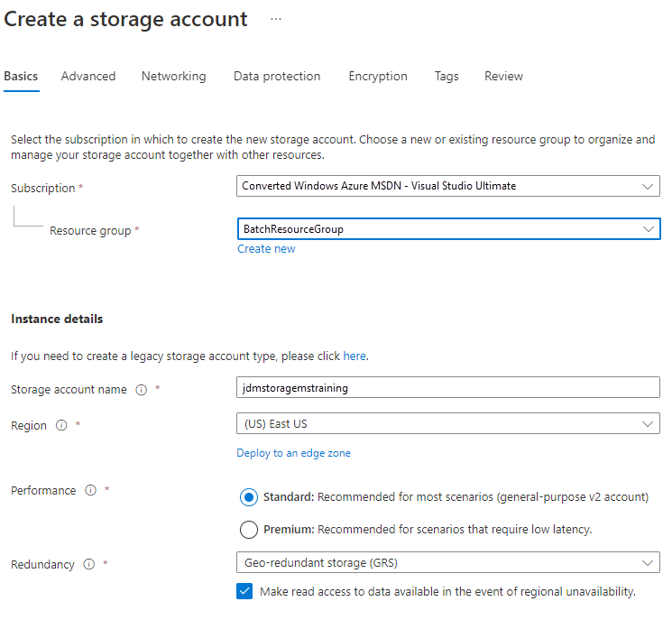This screenshot has height=620, width=672.
Task: Click the 'Redundancy' field label
Action: [42, 565]
